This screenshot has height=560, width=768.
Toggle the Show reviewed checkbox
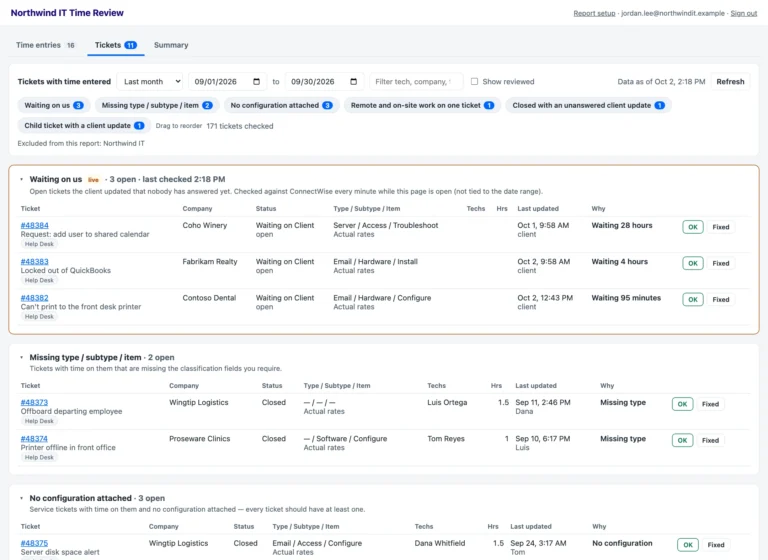[474, 81]
